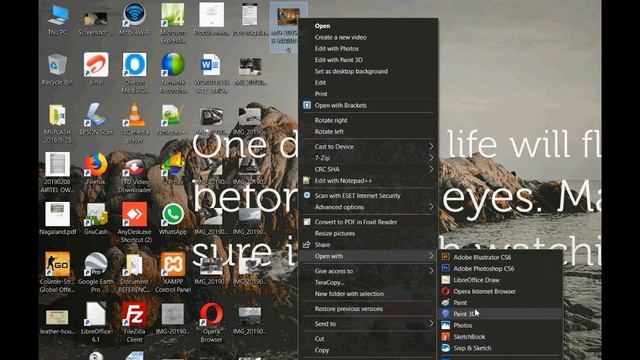
Task: Choose New folder with selection
Action: 369,294
